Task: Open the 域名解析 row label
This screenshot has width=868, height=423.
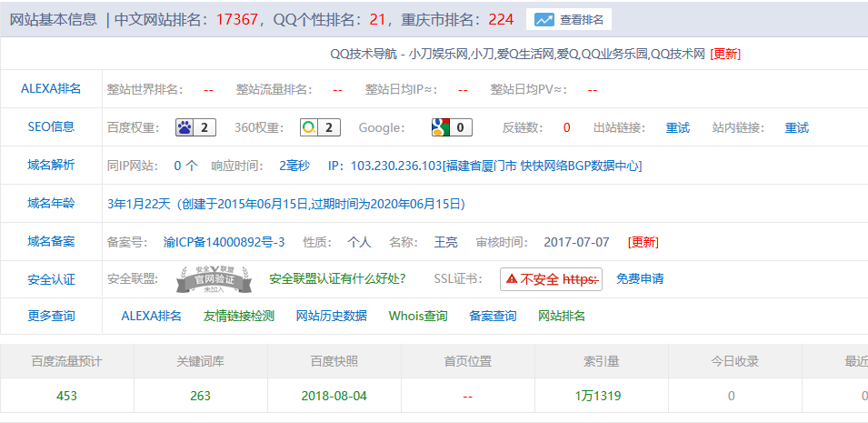Action: coord(51,166)
